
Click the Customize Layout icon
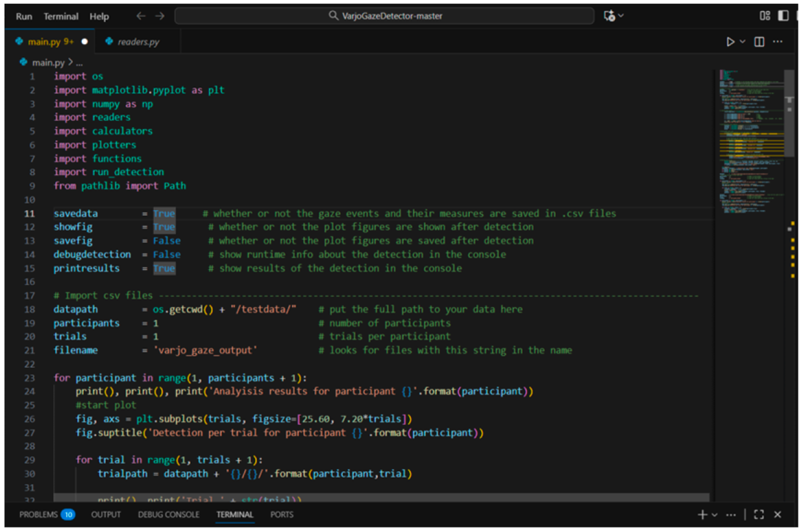click(x=765, y=16)
